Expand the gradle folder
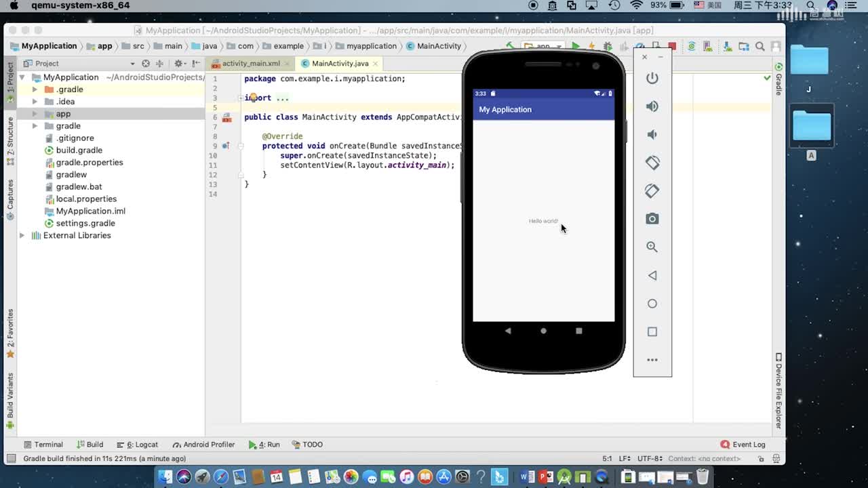Viewport: 868px width, 488px height. tap(35, 126)
